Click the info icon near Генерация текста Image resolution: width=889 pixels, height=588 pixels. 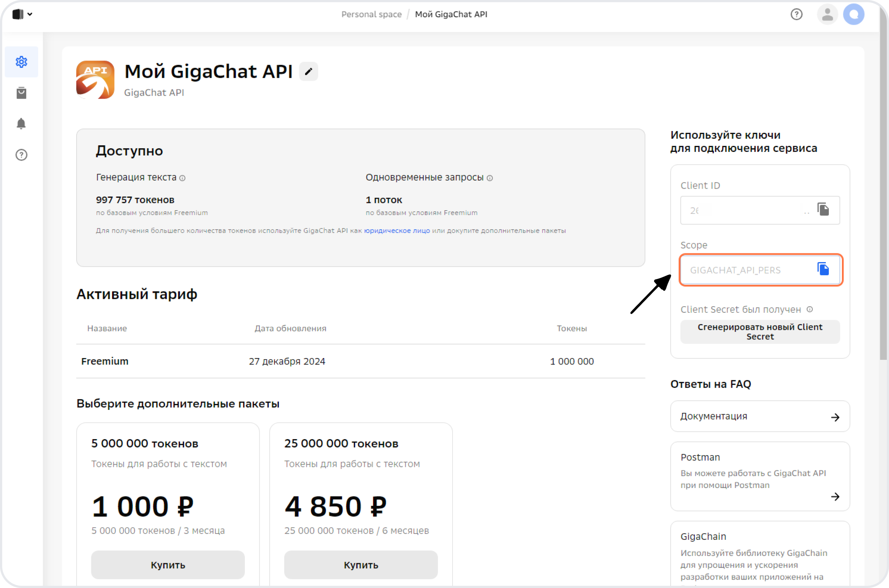click(182, 178)
